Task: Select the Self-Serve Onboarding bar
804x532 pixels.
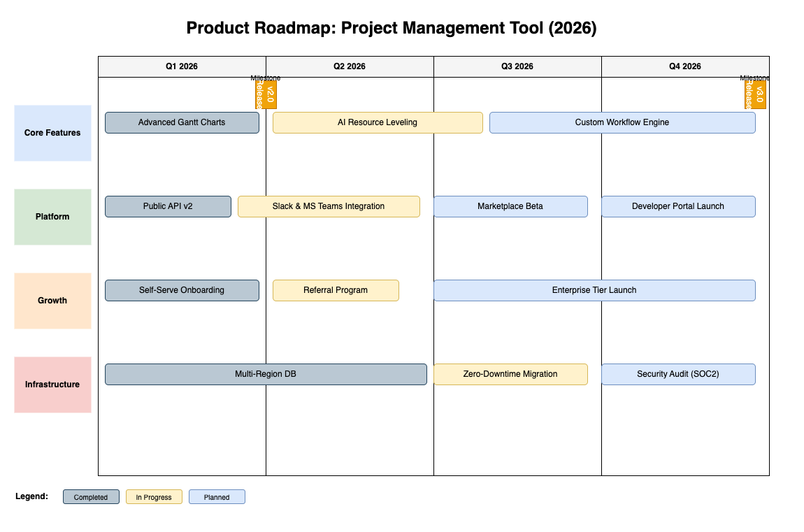Action: coord(182,290)
